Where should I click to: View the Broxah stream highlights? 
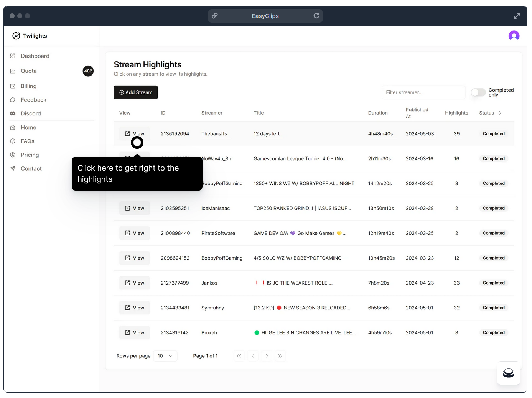[x=135, y=333]
